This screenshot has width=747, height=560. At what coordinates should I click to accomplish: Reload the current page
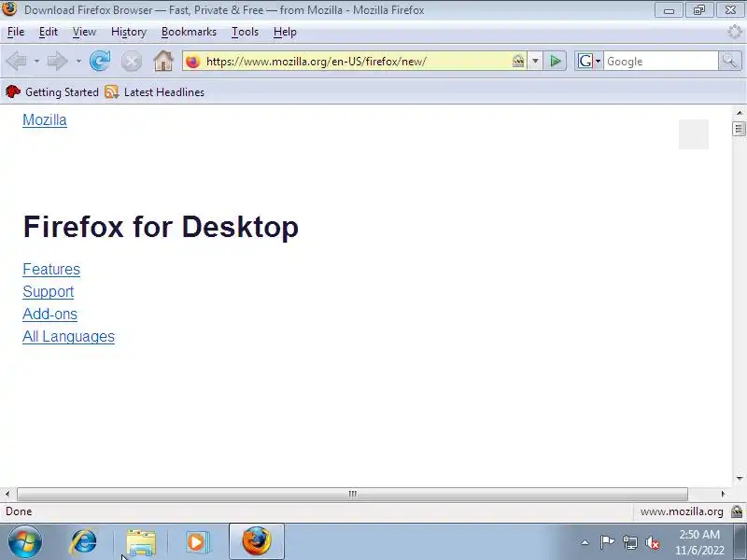pos(100,61)
